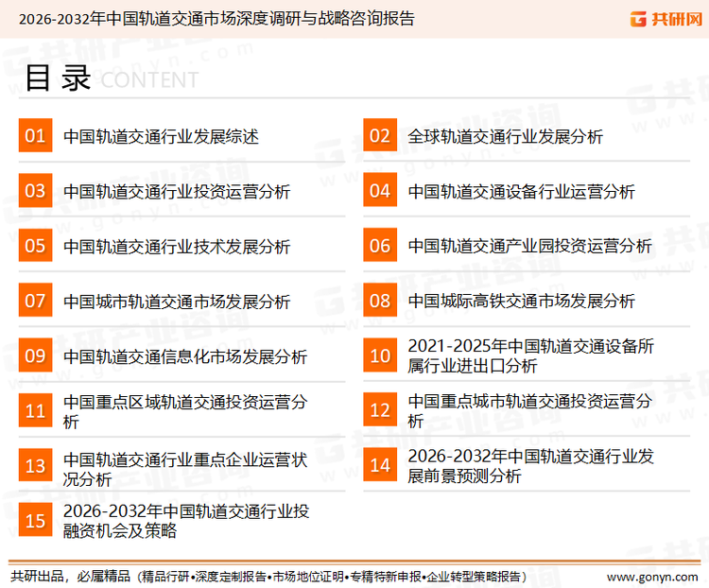Image resolution: width=709 pixels, height=588 pixels.
Task: Click the orange 09 number badge
Action: 35,355
